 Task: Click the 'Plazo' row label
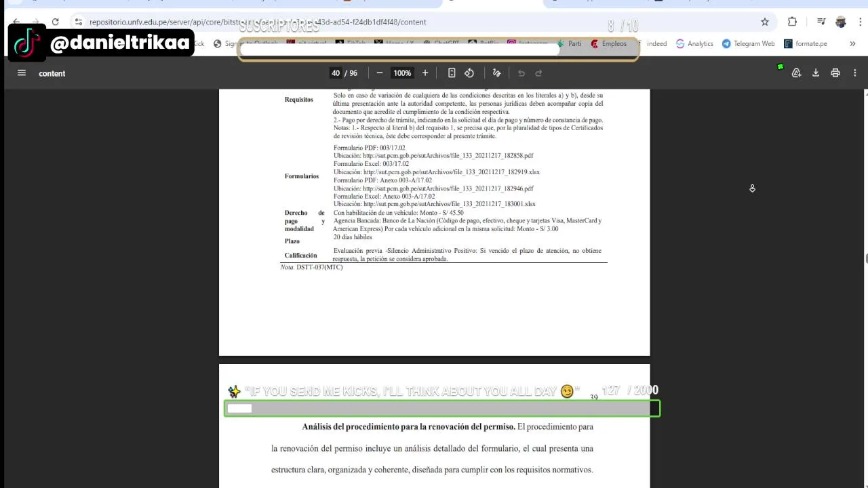pyautogui.click(x=292, y=241)
